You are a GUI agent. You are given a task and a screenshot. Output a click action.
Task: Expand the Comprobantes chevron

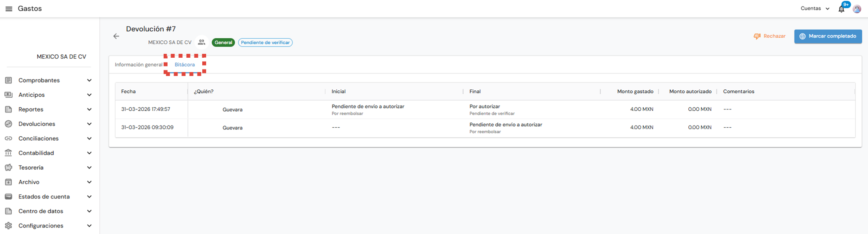point(89,80)
